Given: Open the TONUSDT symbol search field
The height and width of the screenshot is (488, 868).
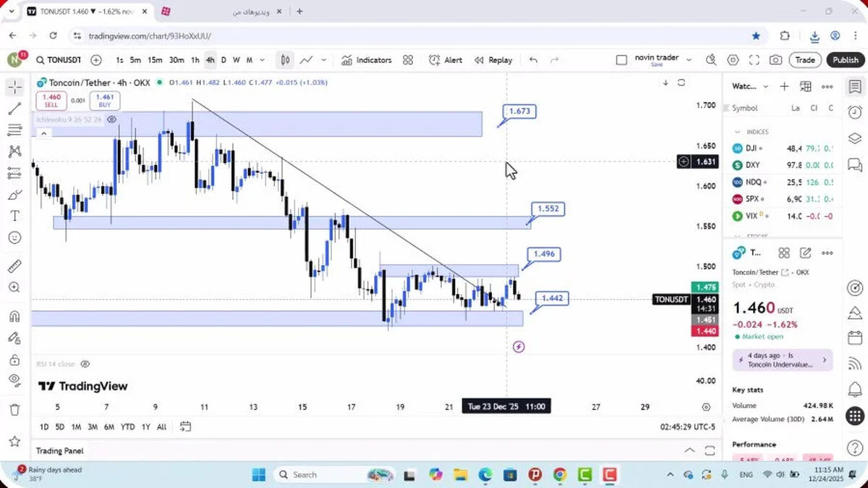Looking at the screenshot, I should coord(58,60).
